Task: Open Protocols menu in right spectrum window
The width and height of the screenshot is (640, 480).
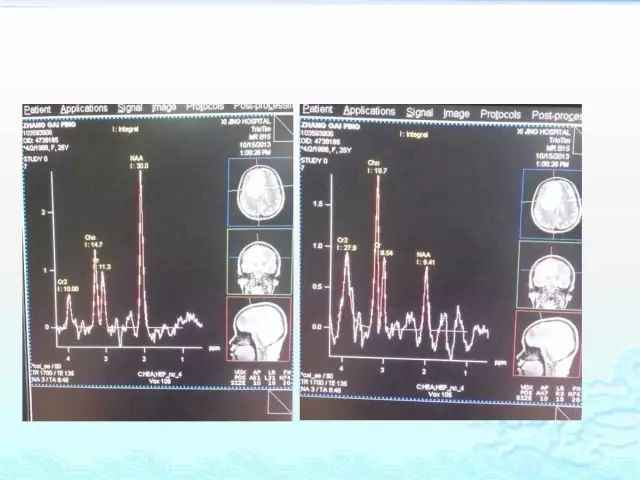Action: (x=500, y=114)
